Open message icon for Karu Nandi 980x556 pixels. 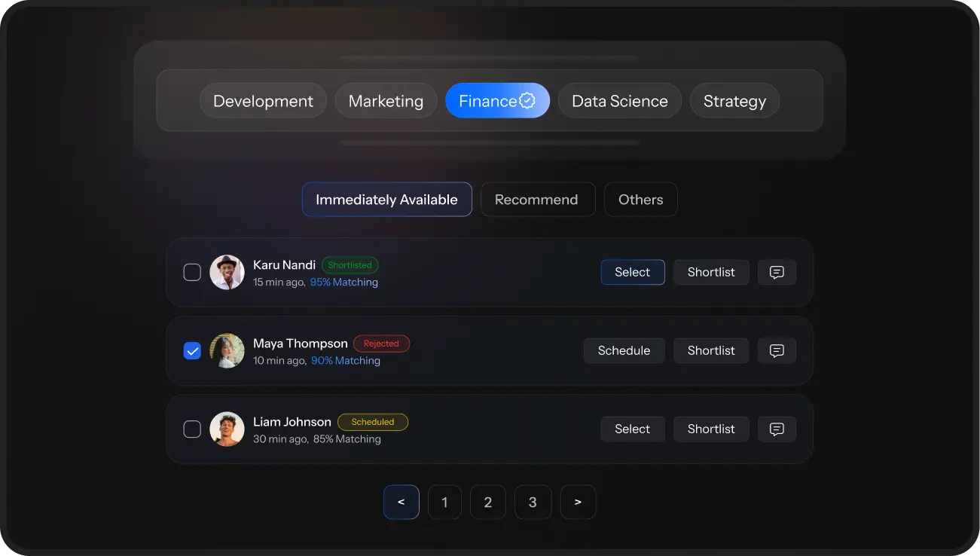click(x=777, y=273)
